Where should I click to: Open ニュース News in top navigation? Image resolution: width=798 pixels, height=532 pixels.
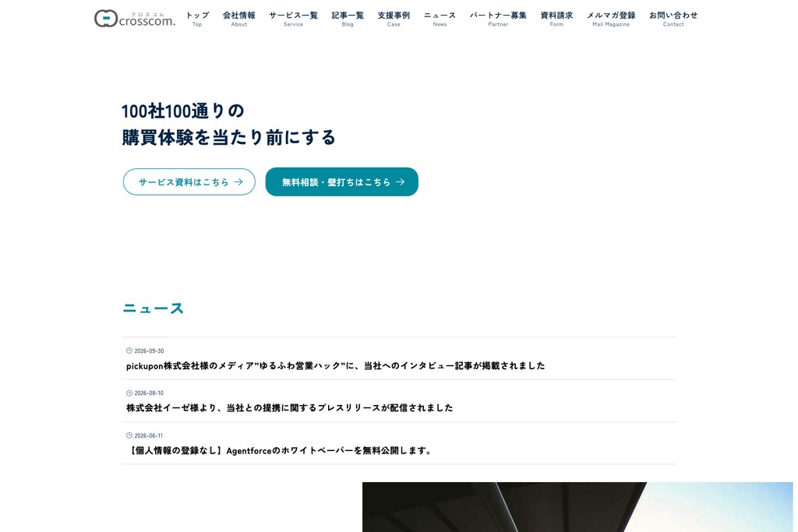[440, 19]
